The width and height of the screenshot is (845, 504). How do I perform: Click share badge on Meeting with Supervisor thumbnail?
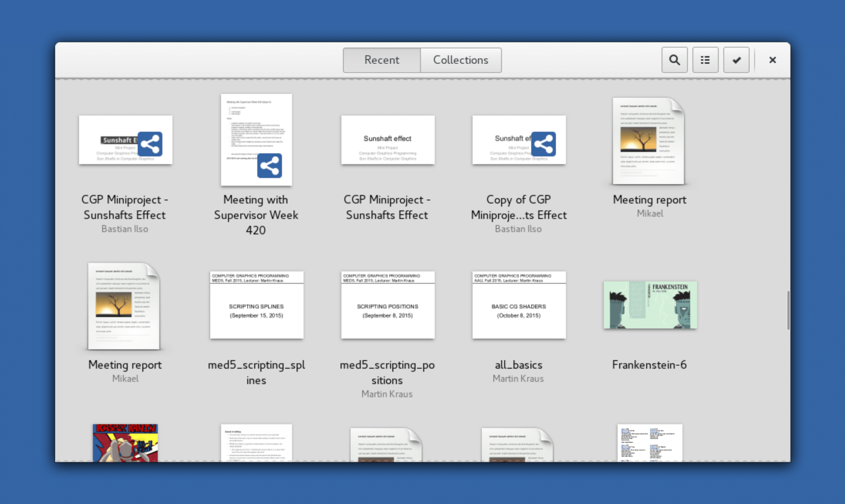270,166
